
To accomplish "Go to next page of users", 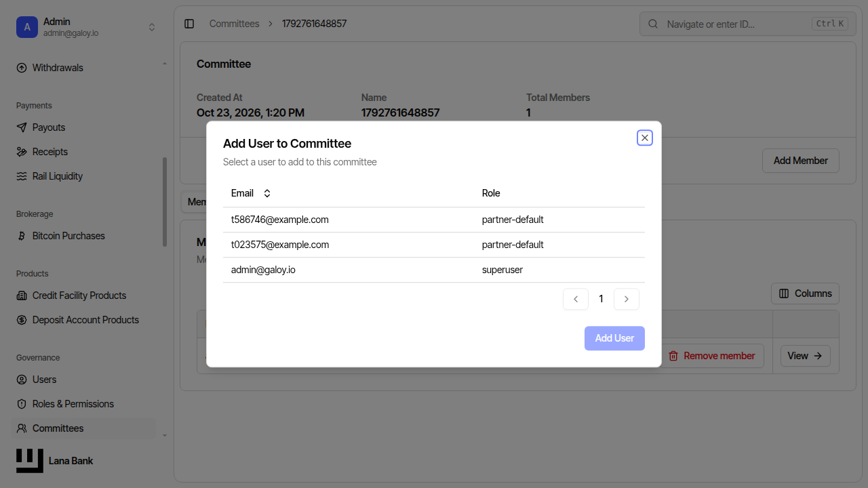I will pos(627,299).
